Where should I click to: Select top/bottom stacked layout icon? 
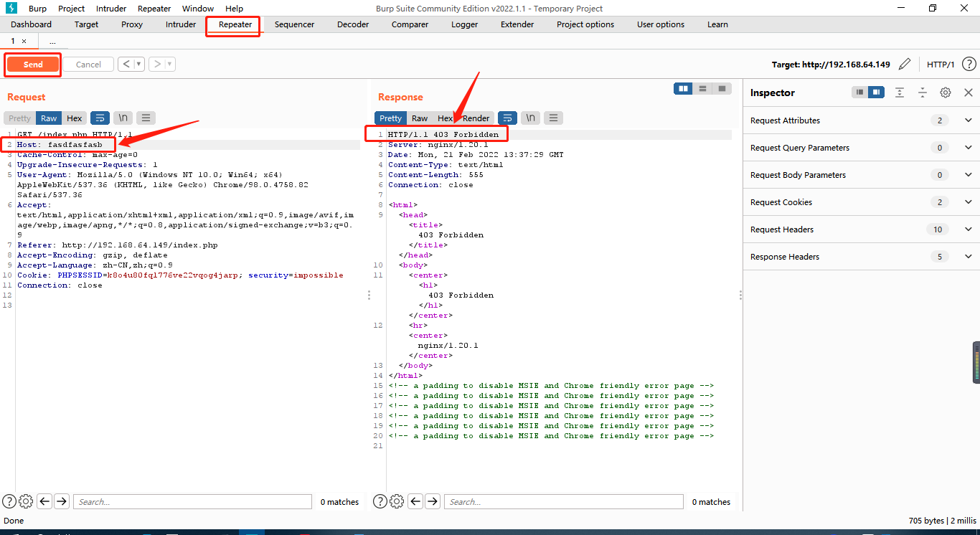pyautogui.click(x=703, y=89)
